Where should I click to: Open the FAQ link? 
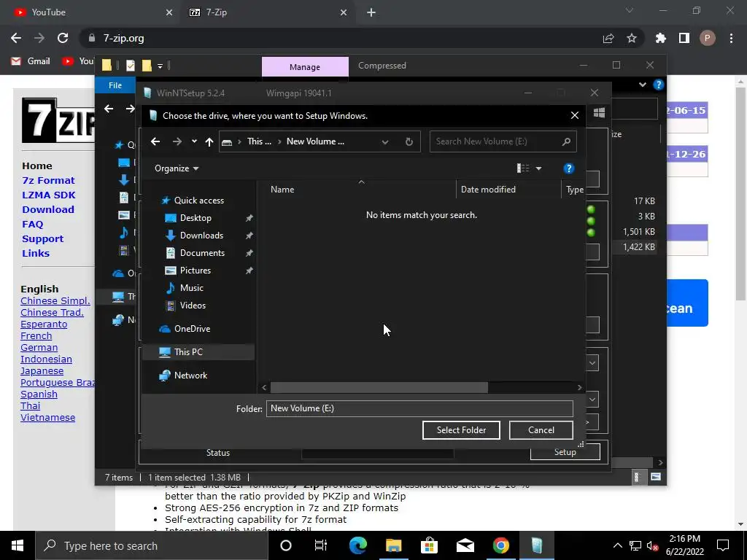click(x=32, y=225)
